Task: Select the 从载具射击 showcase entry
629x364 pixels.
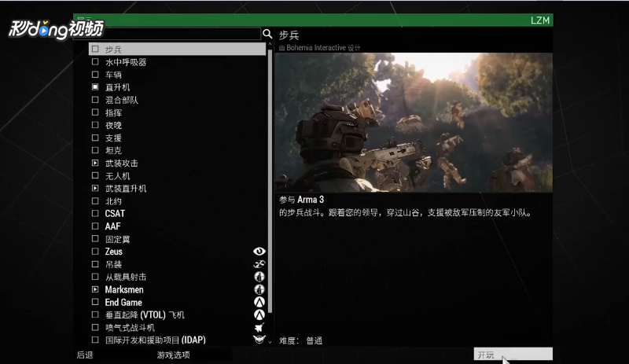Action: click(177, 277)
